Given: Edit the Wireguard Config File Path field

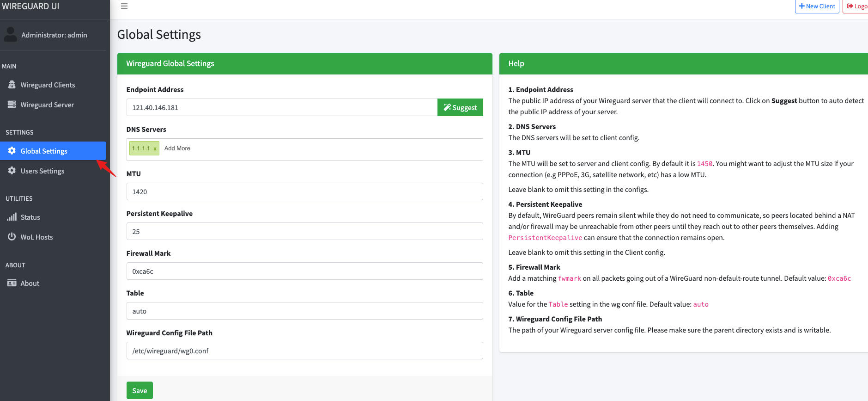Looking at the screenshot, I should (304, 351).
